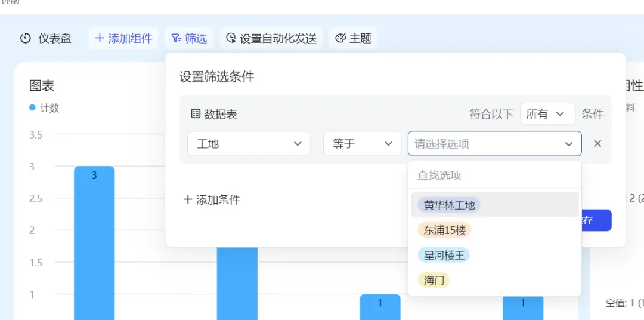Open the 等于 operator dropdown
644x320 pixels.
pos(362,143)
